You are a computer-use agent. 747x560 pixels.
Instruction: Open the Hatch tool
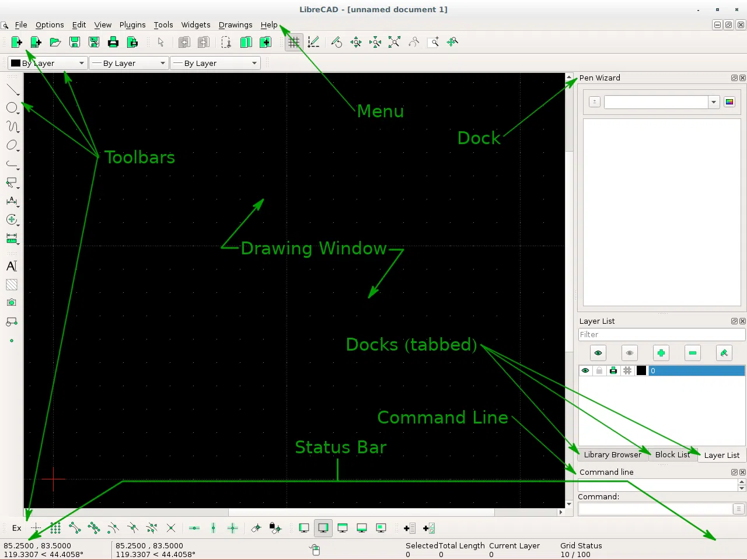pyautogui.click(x=12, y=284)
